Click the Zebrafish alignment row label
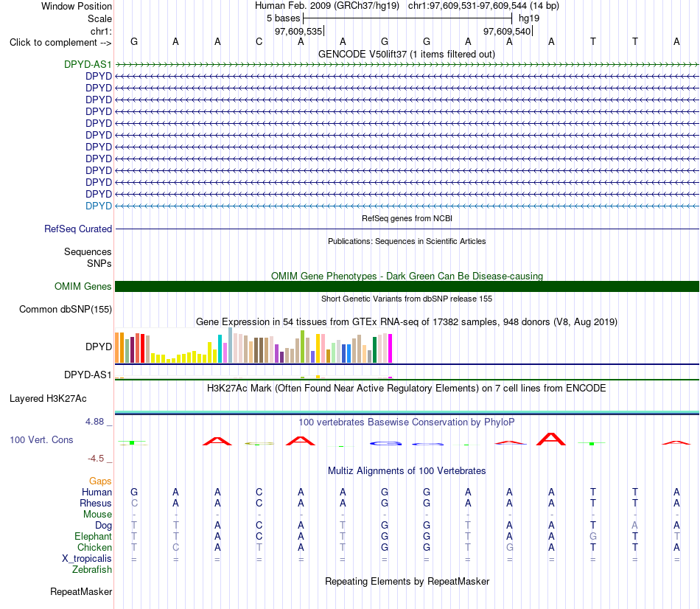This screenshot has width=700, height=609. pyautogui.click(x=92, y=570)
